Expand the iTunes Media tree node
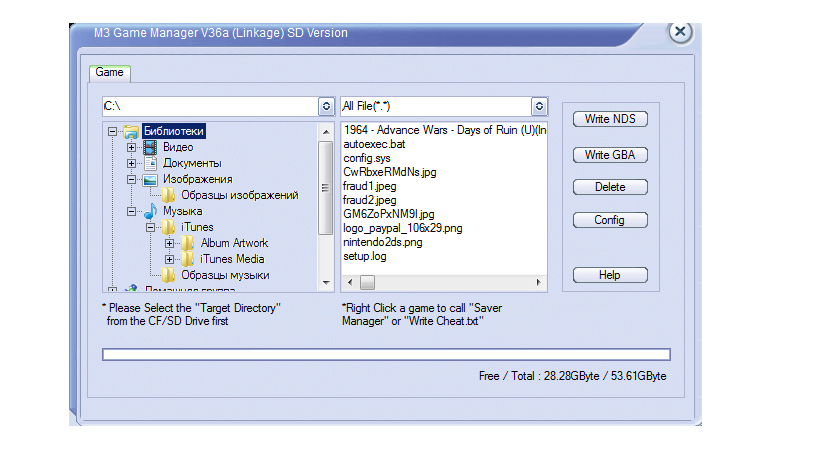816x460 pixels. point(168,259)
